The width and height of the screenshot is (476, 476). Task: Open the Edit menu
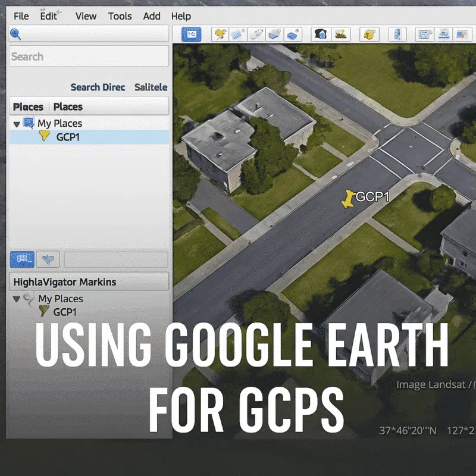pyautogui.click(x=49, y=16)
